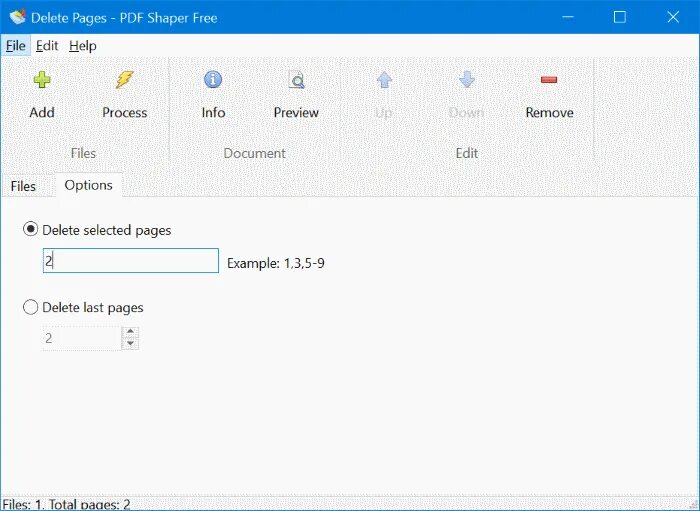The image size is (700, 511).
Task: Close the Delete Pages window
Action: pos(673,17)
